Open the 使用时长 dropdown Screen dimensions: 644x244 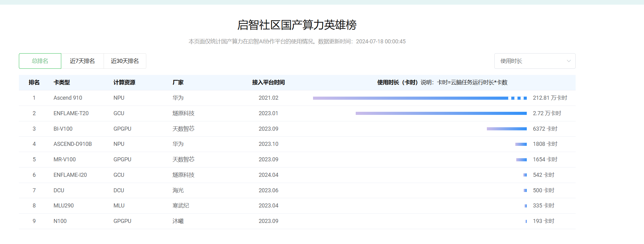(x=535, y=61)
